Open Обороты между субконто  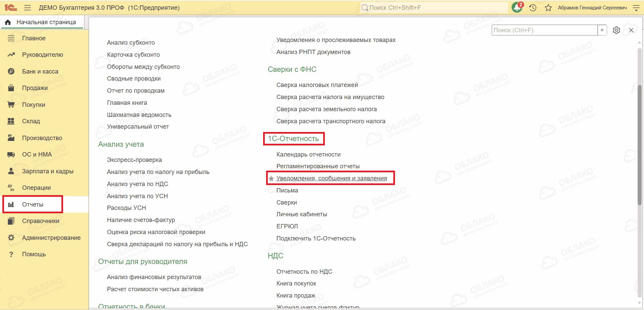143,67
